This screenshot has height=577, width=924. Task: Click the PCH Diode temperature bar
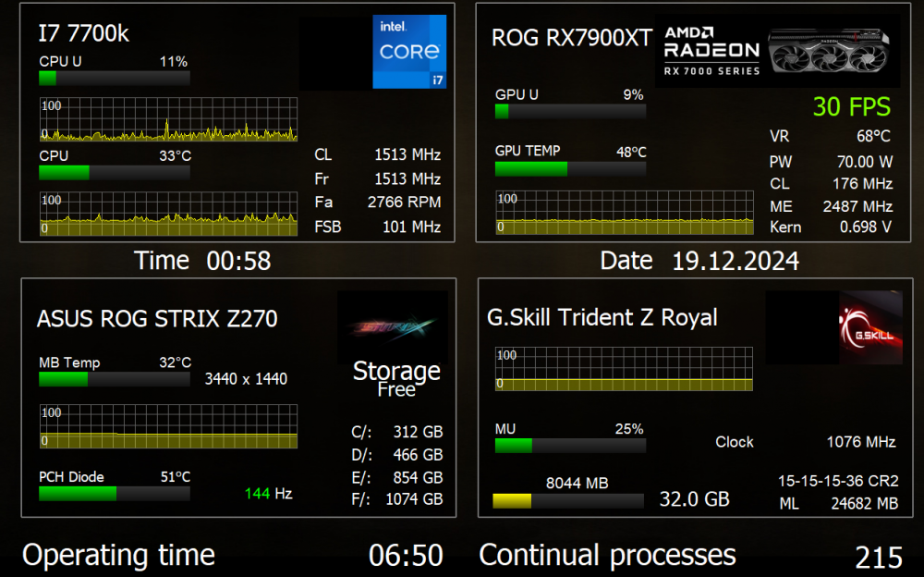pos(115,494)
